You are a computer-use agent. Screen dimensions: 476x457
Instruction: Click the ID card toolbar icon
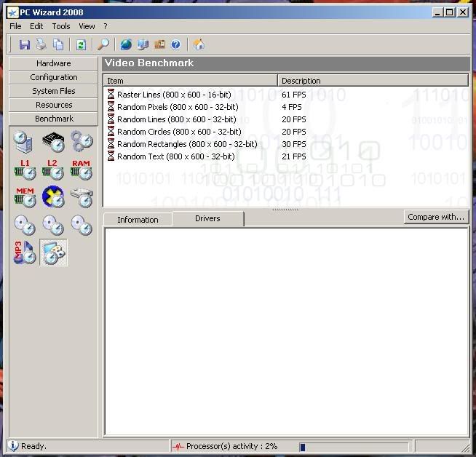(159, 44)
